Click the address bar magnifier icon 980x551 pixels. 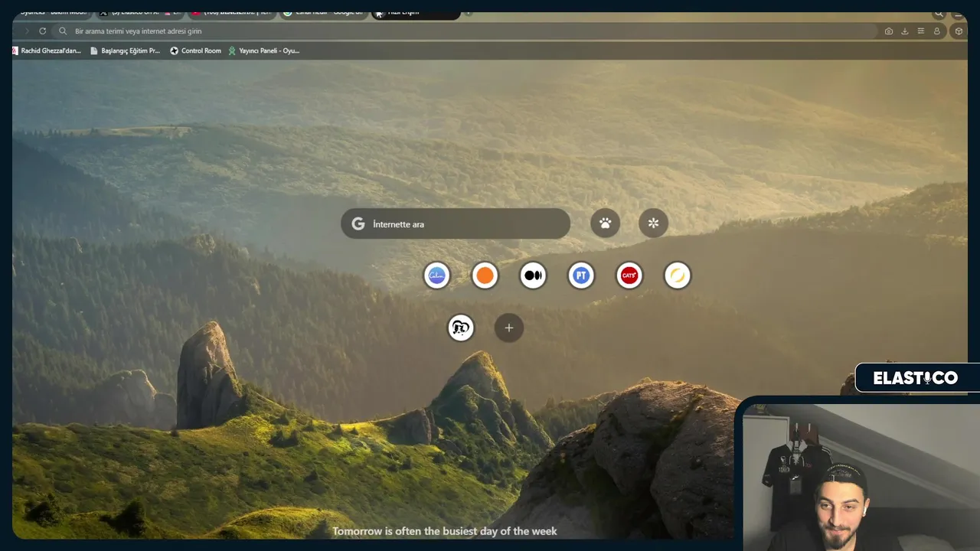63,31
